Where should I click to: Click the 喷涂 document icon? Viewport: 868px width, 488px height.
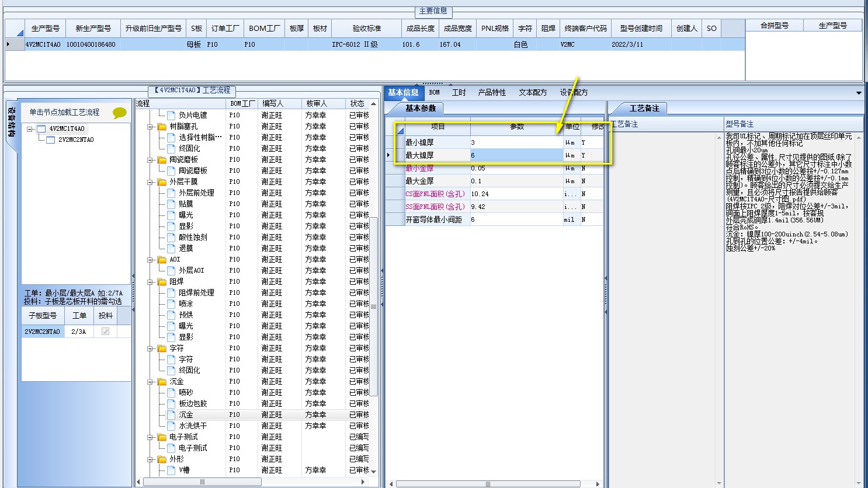(171, 304)
